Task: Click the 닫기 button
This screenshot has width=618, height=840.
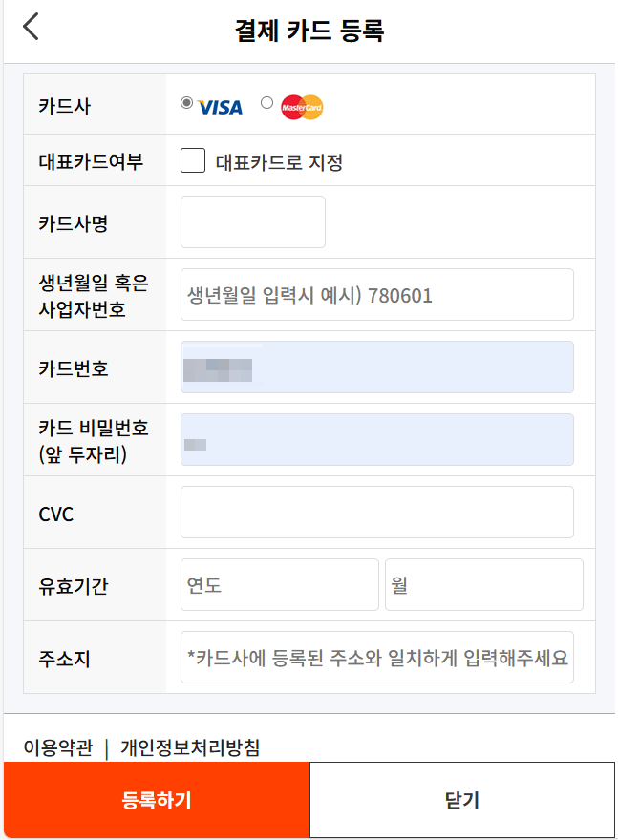Action: [x=462, y=800]
